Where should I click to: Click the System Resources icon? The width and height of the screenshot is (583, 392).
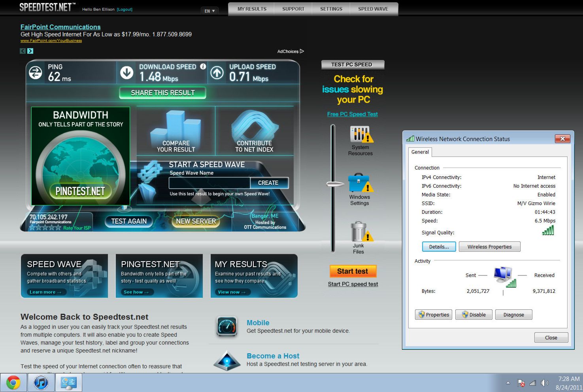pyautogui.click(x=361, y=134)
